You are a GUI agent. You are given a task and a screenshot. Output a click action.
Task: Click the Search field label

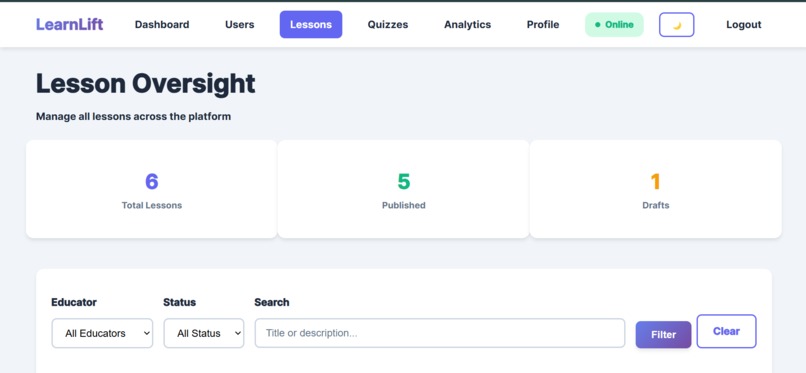[x=271, y=302]
